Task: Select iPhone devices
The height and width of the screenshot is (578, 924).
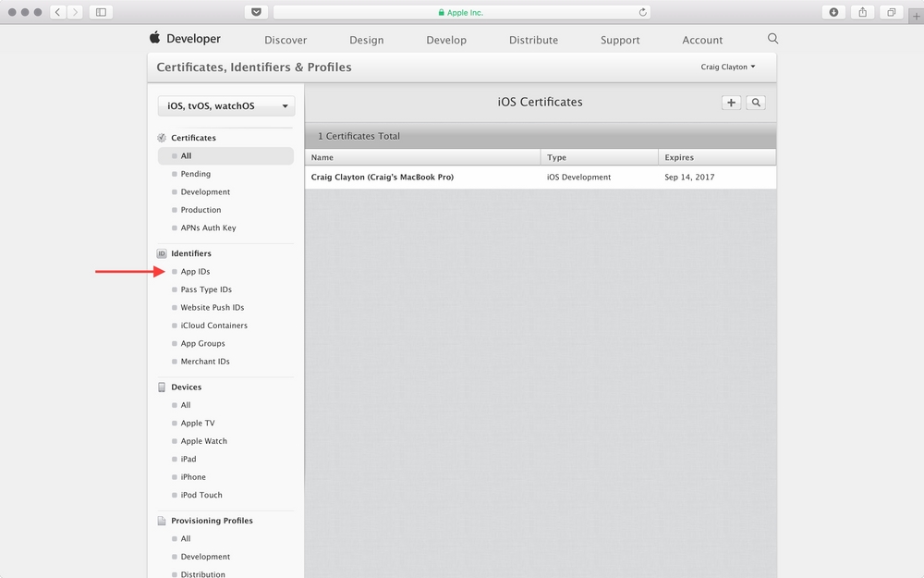Action: [193, 477]
